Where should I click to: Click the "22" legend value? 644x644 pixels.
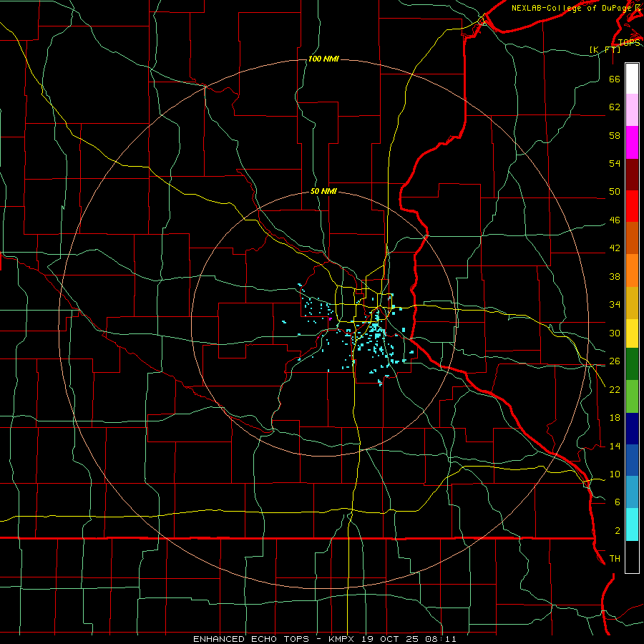click(615, 389)
